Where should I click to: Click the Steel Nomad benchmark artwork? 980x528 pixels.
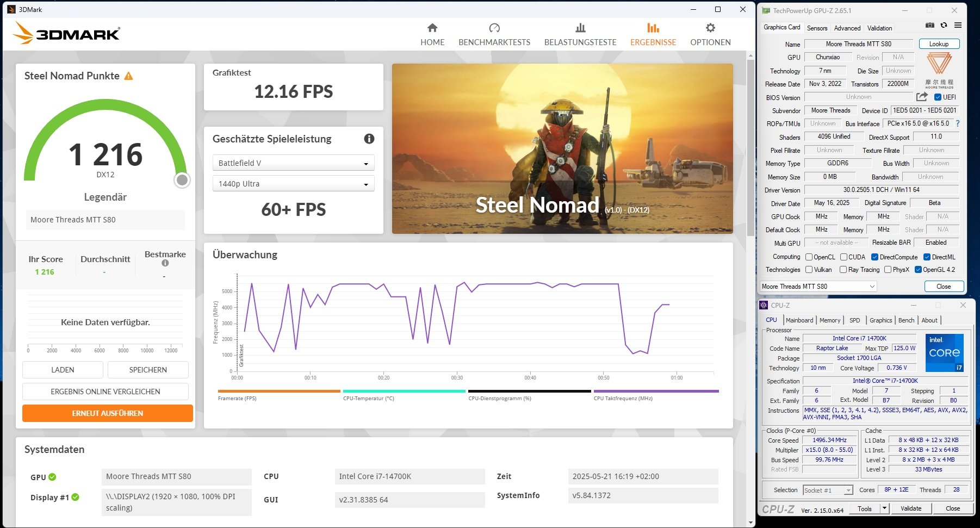click(x=562, y=148)
